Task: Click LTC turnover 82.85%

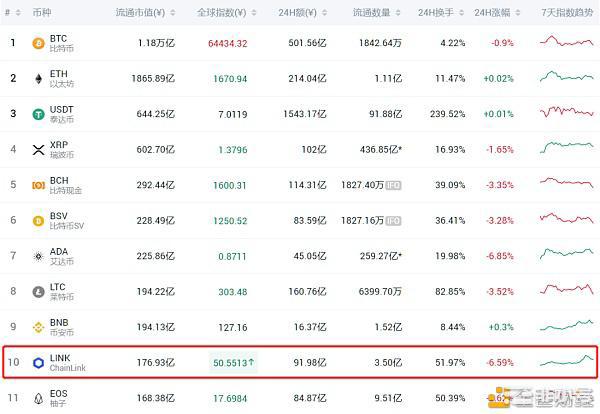Action: (450, 292)
